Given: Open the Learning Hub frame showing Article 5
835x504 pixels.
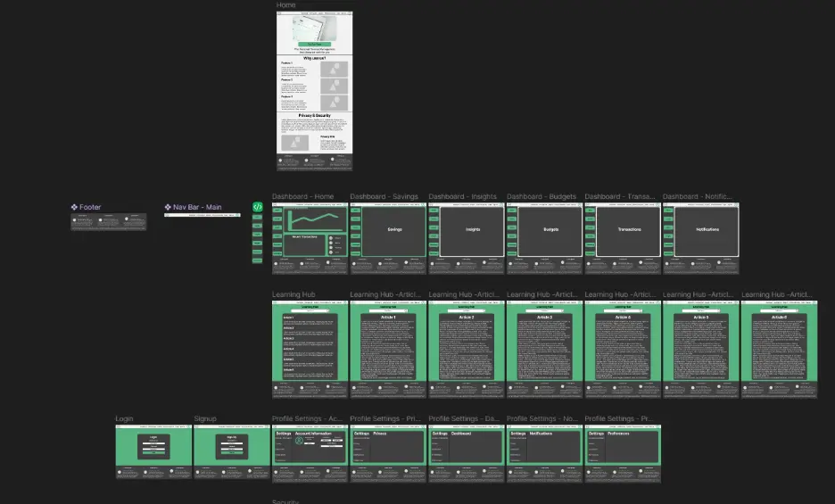Looking at the screenshot, I should [x=701, y=349].
